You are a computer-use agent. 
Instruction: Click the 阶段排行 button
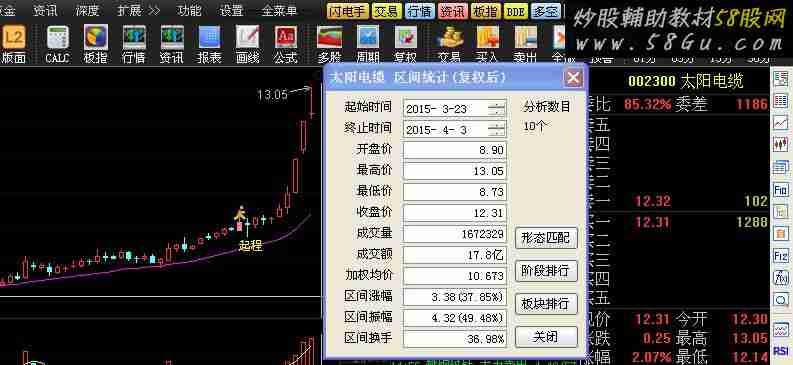[x=546, y=270]
